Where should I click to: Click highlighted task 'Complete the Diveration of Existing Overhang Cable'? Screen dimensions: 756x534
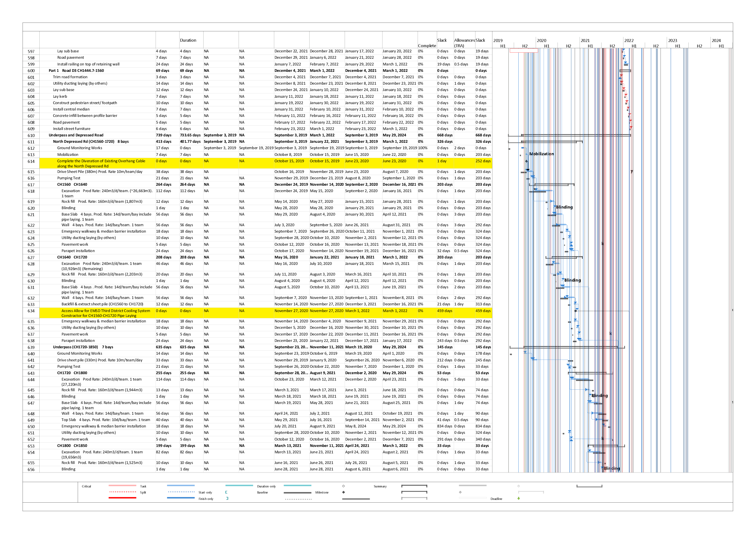(x=101, y=163)
